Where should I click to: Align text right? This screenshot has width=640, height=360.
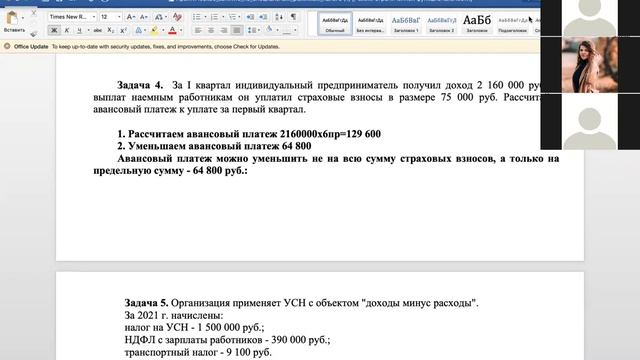[x=224, y=30]
